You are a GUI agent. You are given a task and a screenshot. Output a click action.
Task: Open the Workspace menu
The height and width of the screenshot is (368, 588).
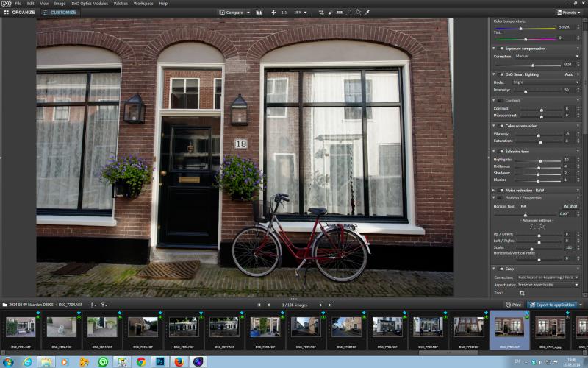143,4
